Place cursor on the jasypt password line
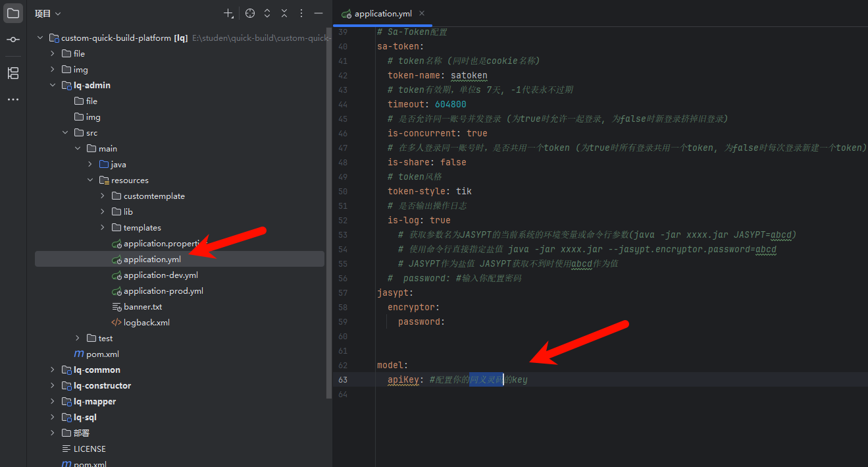The width and height of the screenshot is (868, 467). (421, 322)
